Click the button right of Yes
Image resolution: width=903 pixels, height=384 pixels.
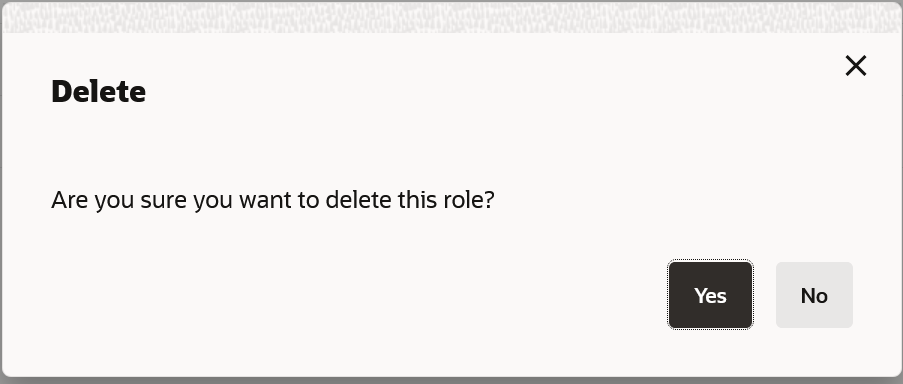point(814,295)
